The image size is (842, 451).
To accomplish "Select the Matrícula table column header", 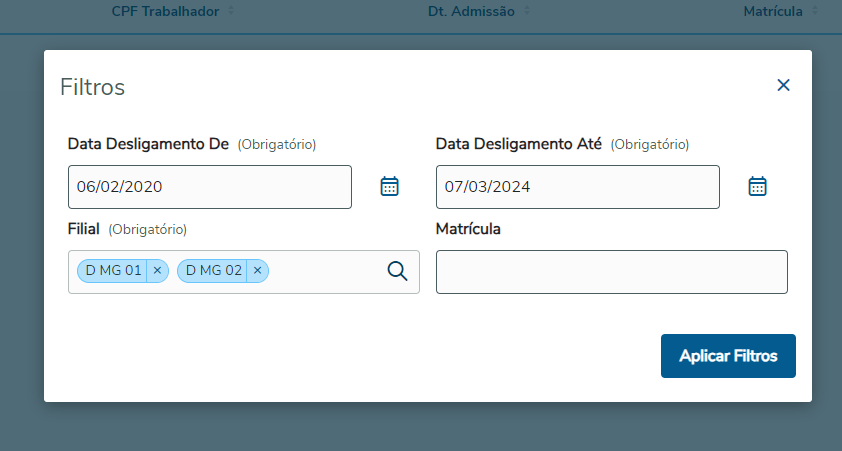I will [772, 11].
